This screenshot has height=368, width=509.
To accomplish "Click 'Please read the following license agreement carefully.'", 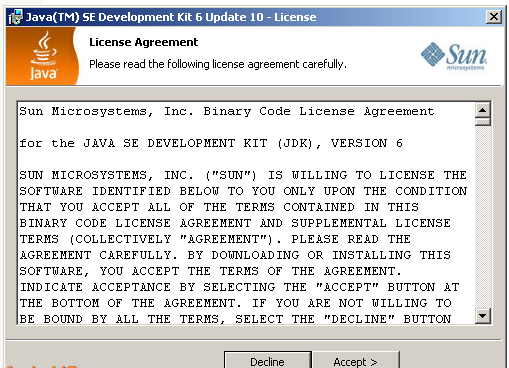I will (x=218, y=64).
